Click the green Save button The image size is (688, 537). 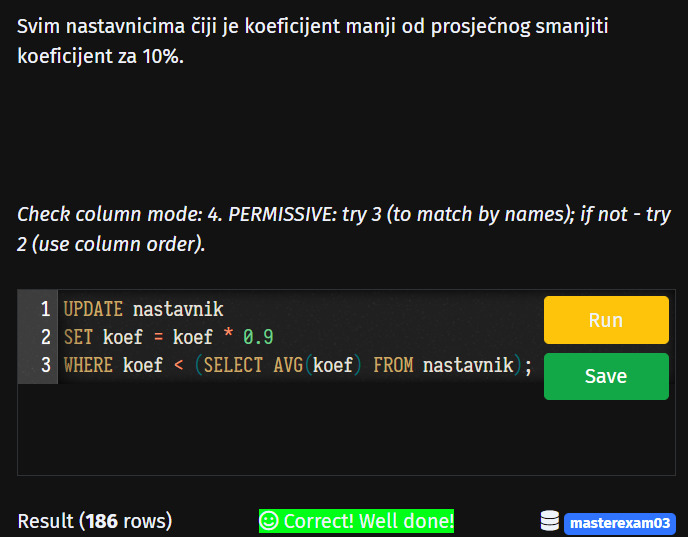coord(606,376)
